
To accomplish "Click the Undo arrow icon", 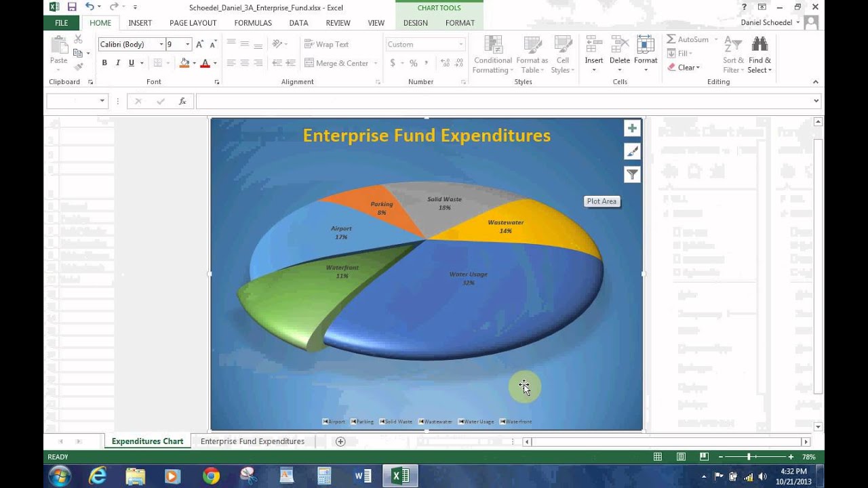I will click(90, 7).
